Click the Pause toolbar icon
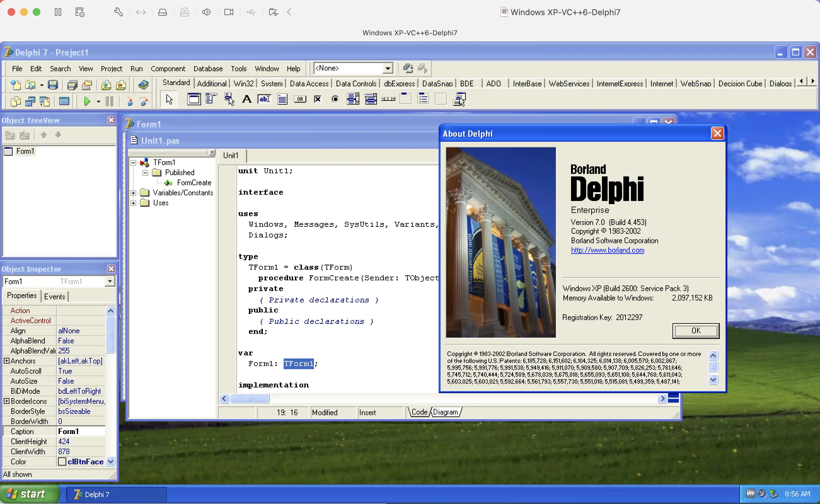Viewport: 820px width, 504px height. click(109, 101)
